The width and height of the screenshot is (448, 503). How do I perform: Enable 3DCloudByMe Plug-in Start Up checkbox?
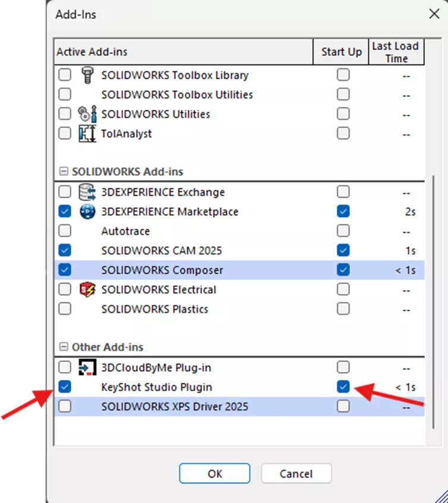pos(343,367)
